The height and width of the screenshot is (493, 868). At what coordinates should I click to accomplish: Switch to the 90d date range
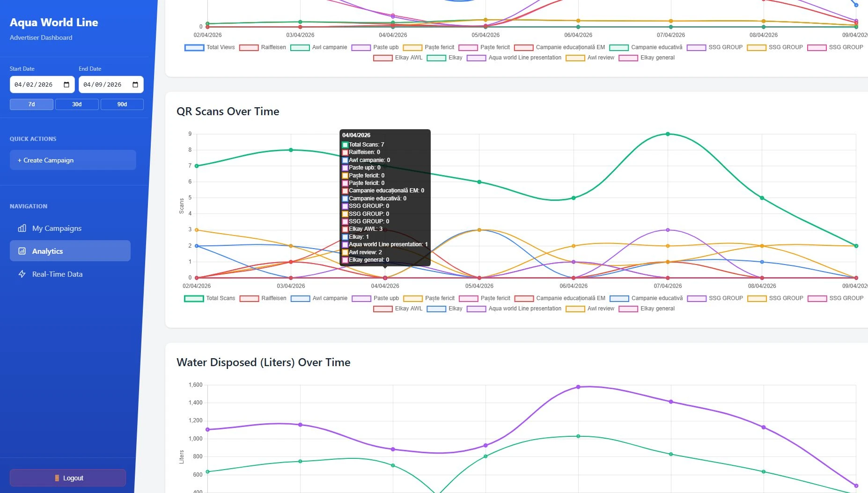tap(122, 104)
